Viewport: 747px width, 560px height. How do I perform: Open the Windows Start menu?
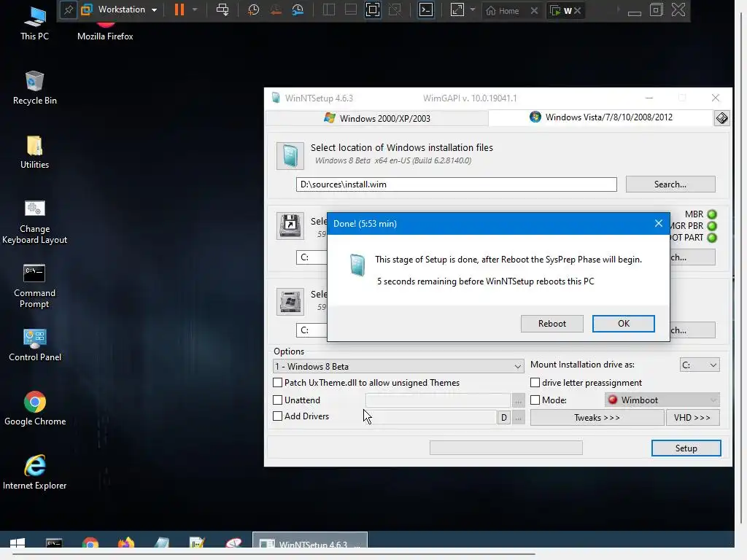tap(18, 544)
